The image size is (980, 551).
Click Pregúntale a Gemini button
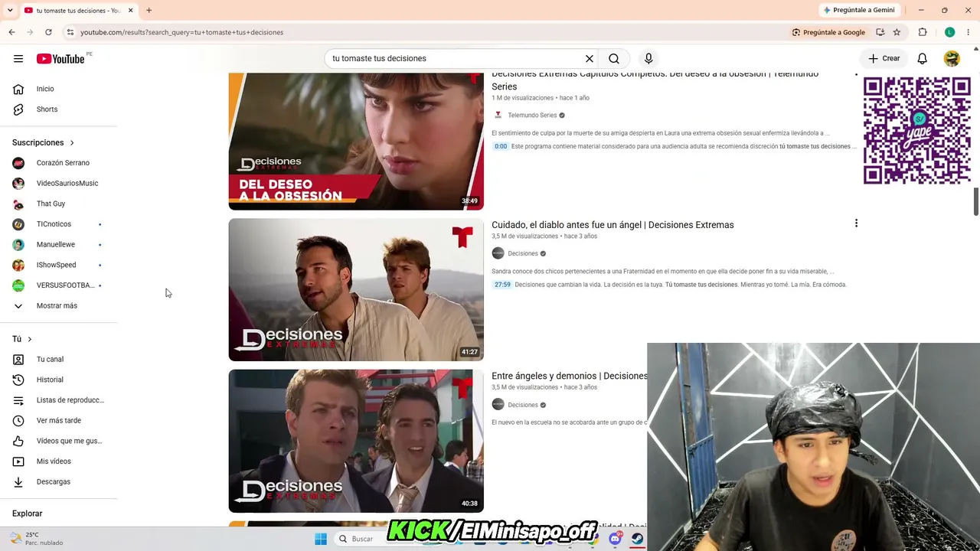[x=858, y=10]
